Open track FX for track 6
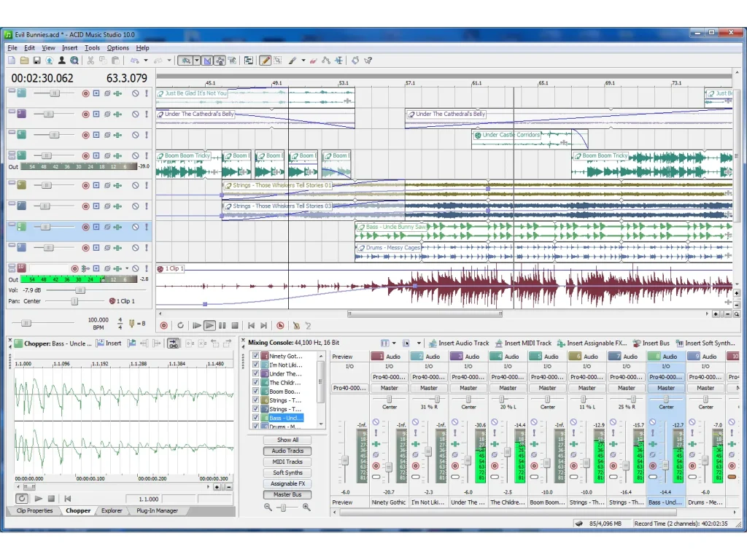This screenshot has height=560, width=747. (117, 185)
